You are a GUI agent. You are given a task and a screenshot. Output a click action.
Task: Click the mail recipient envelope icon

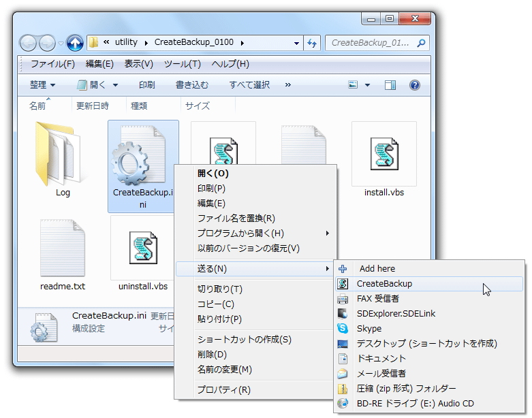343,374
